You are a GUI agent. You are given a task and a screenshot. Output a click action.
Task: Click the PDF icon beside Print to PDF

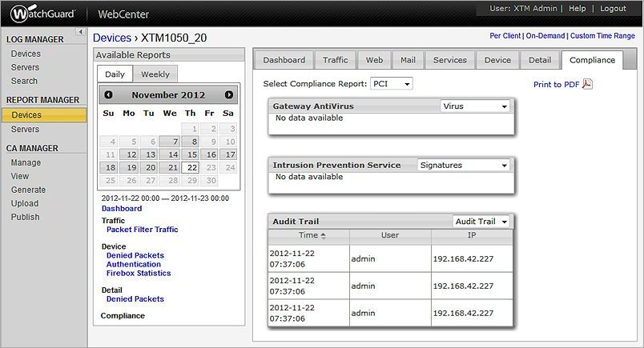587,84
